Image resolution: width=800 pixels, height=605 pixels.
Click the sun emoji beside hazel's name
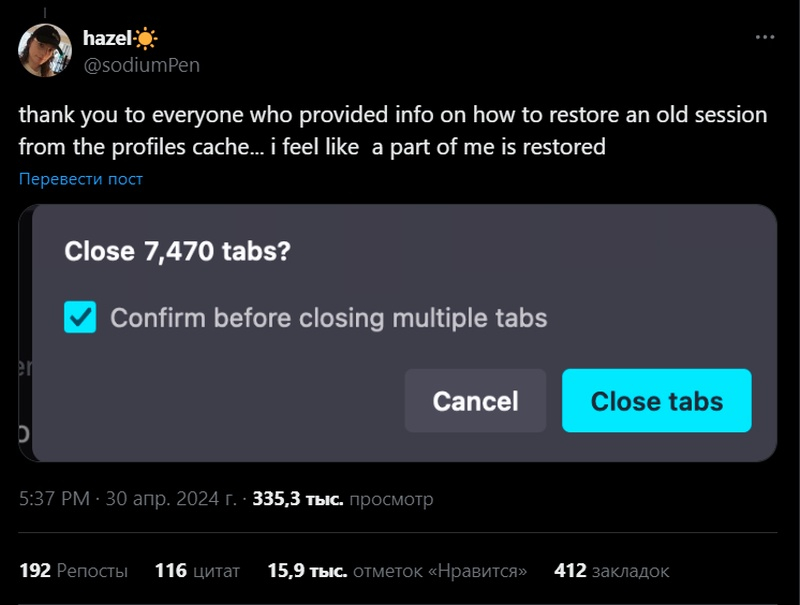[147, 39]
